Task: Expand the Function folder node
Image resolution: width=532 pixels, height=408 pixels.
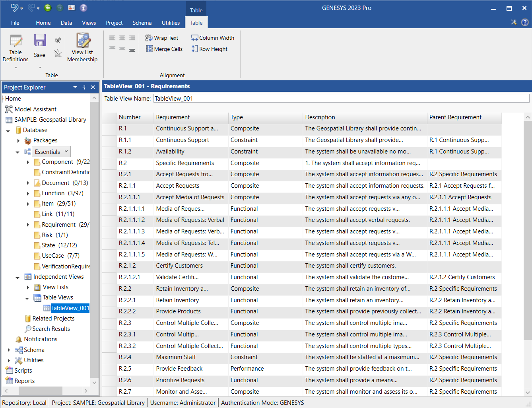Action: pyautogui.click(x=28, y=193)
